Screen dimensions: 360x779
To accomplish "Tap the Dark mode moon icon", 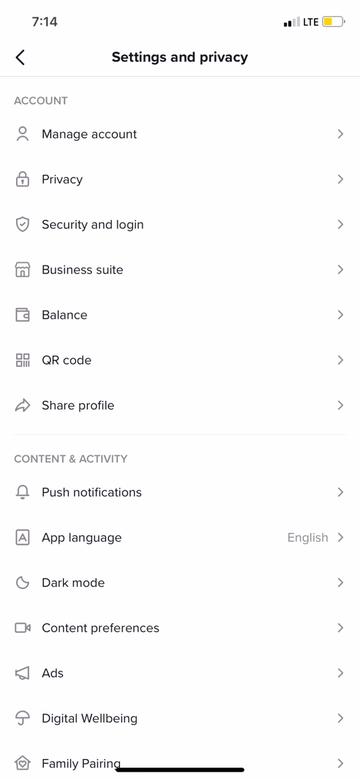I will pyautogui.click(x=22, y=583).
